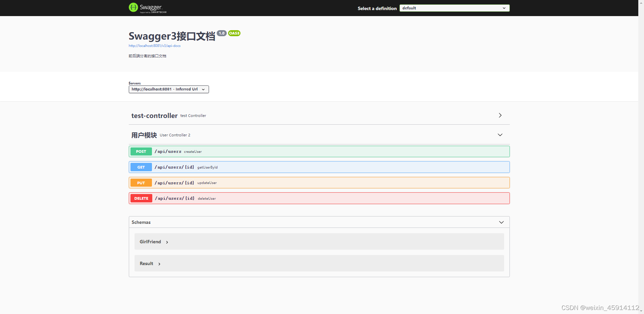Click the test-controller heading

click(x=154, y=116)
